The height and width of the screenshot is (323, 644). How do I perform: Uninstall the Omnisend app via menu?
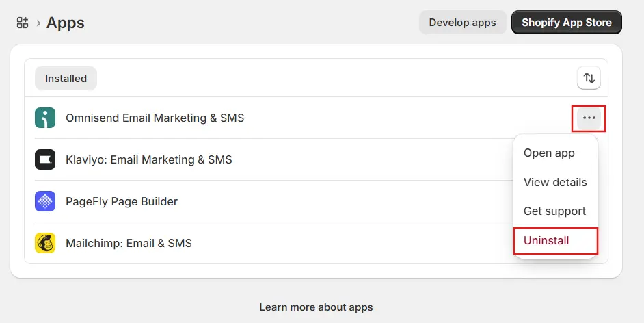546,240
